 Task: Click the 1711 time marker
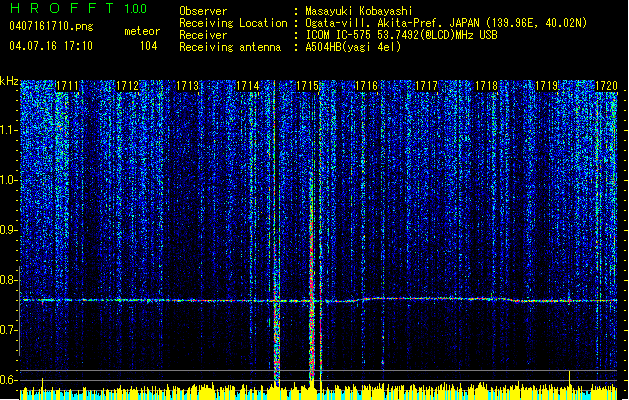pyautogui.click(x=67, y=86)
